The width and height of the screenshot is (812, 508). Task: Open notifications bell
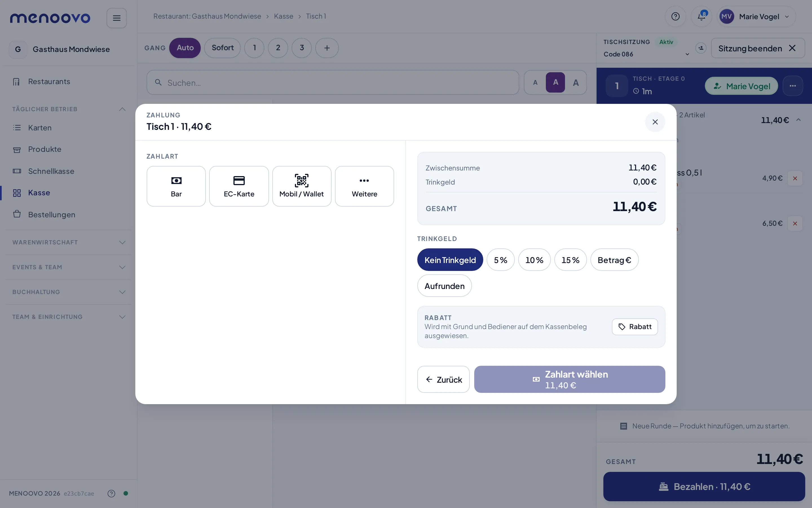point(701,16)
